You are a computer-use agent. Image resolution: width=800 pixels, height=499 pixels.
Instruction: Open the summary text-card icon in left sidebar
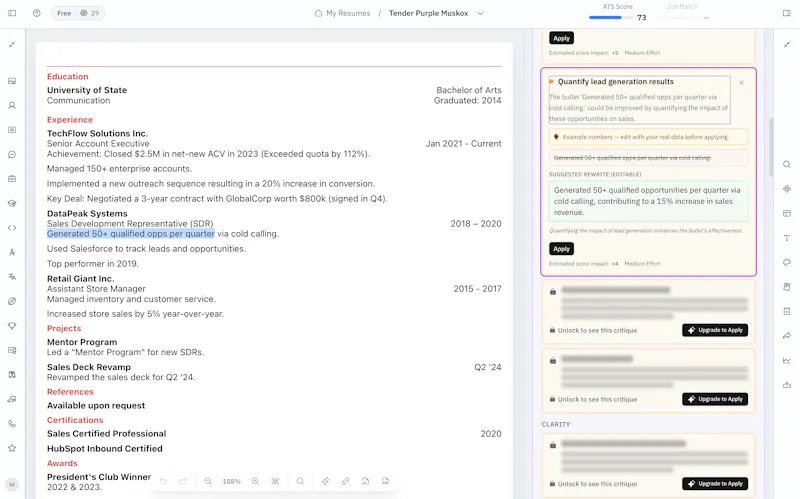[x=12, y=130]
